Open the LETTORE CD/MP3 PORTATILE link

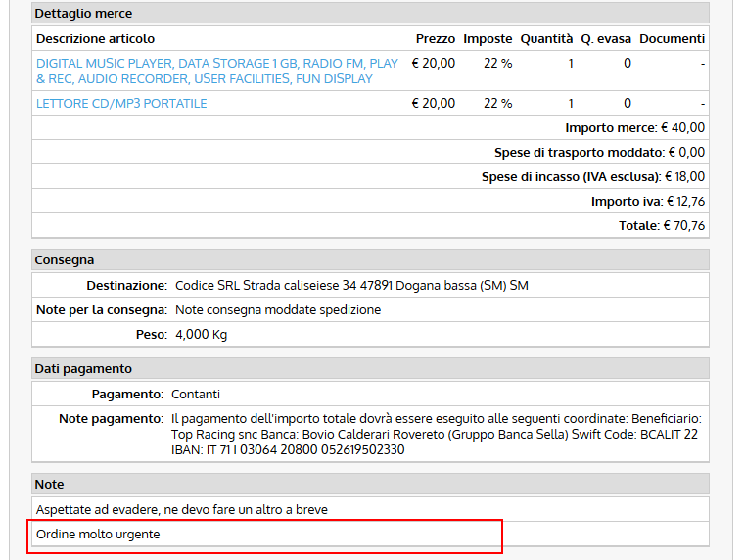pos(121,104)
